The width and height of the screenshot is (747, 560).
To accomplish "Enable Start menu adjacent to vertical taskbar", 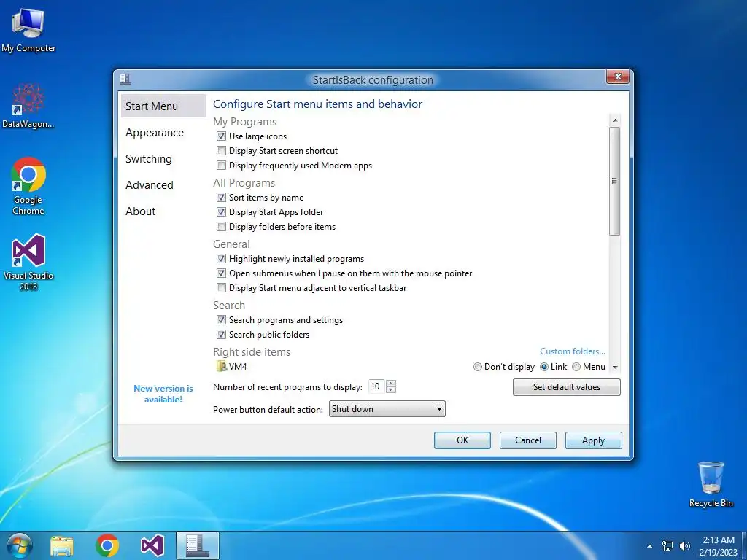I will pyautogui.click(x=221, y=287).
